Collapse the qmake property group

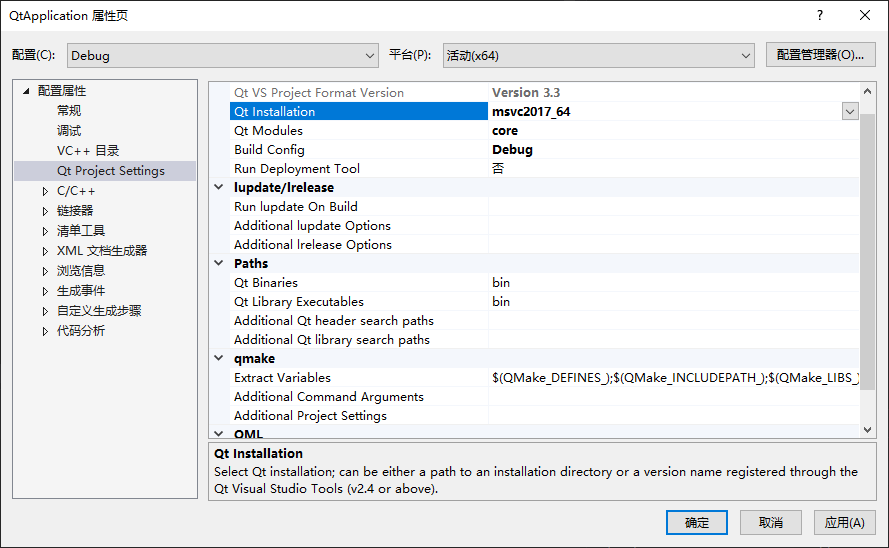click(x=219, y=359)
